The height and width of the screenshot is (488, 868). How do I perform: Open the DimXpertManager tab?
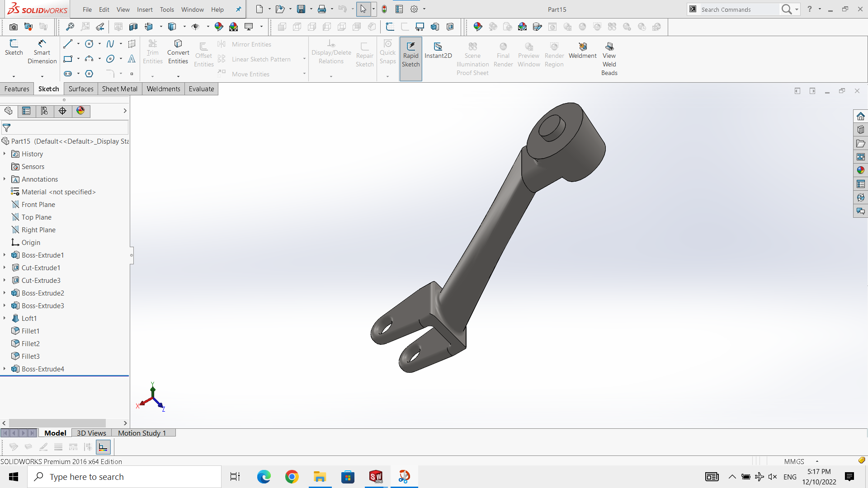click(62, 111)
